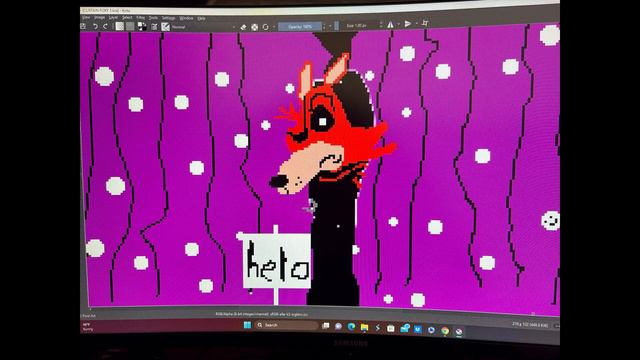Toggle horizontal mirror tool
The image size is (640, 360).
[x=391, y=25]
